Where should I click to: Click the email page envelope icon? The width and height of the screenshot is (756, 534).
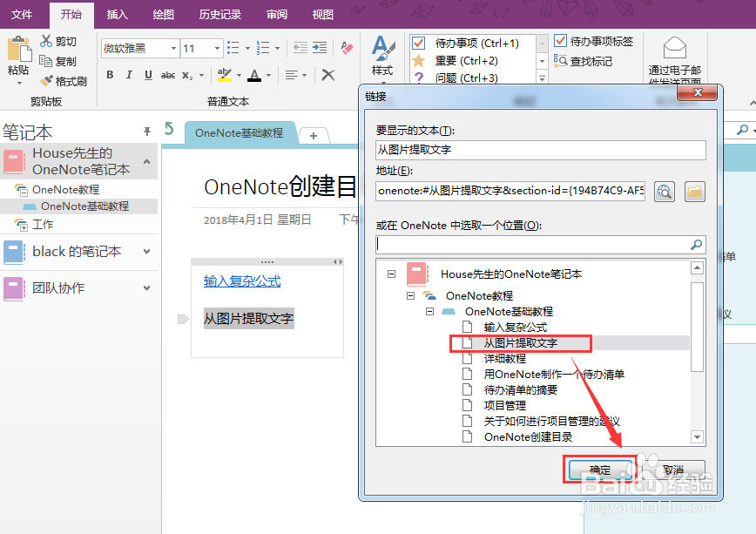coord(674,48)
